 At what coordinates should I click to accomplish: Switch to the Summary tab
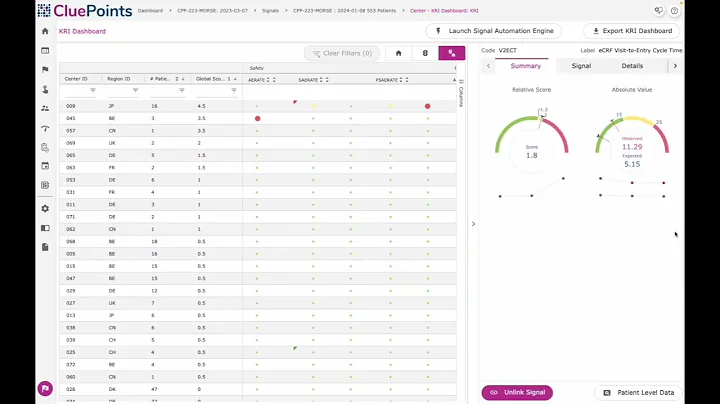point(525,66)
